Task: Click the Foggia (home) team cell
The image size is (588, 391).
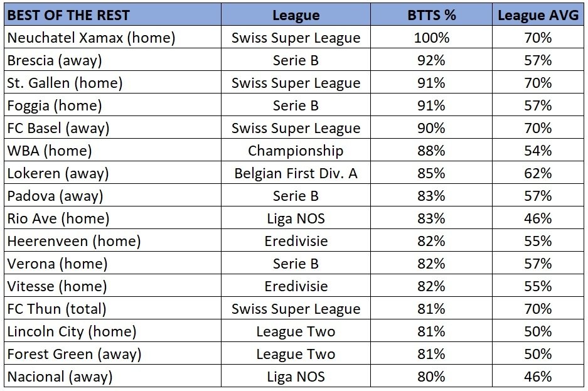Action: click(x=112, y=105)
